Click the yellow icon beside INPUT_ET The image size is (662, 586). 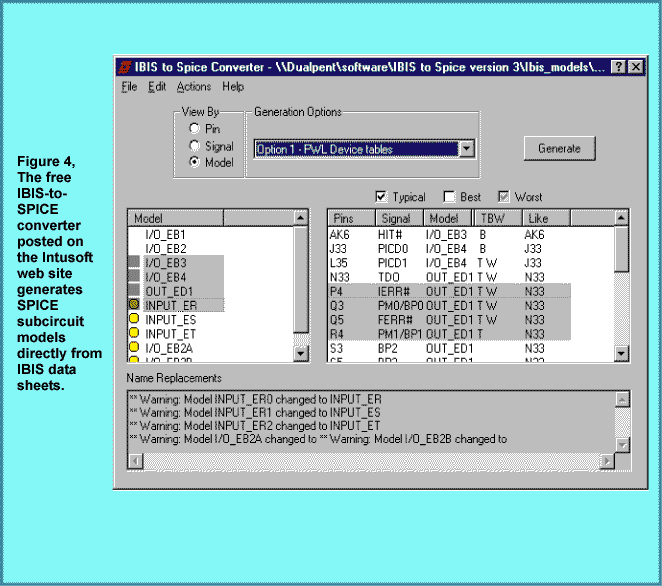(134, 333)
